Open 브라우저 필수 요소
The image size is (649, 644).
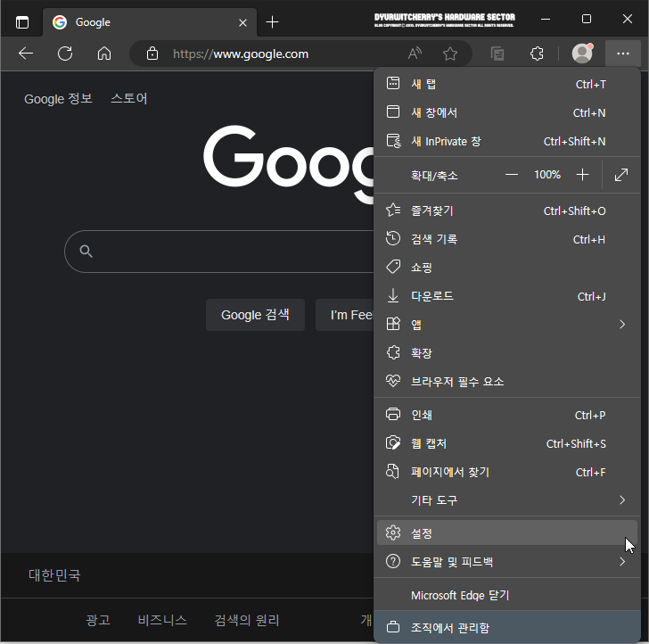pos(507,382)
